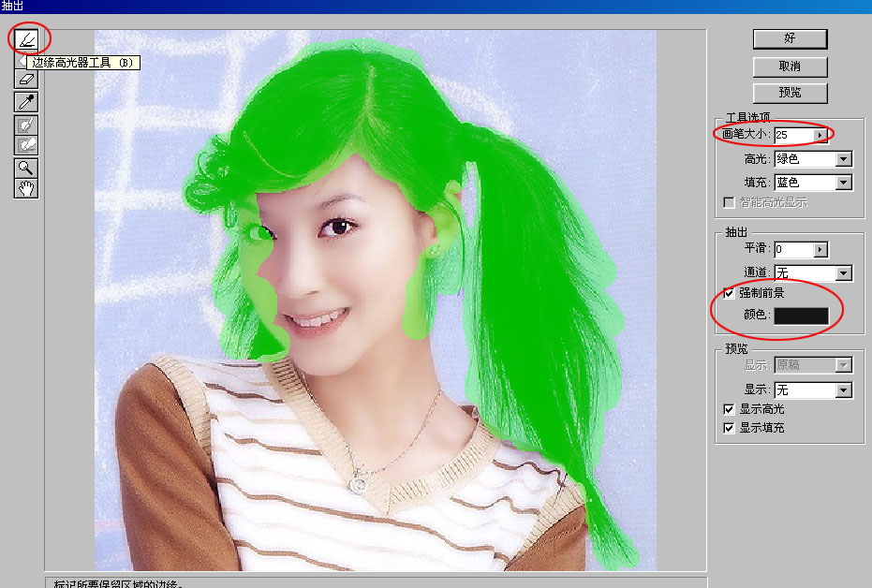Select the Edge Highlighter tool (边缘高光器工具)

26,39
